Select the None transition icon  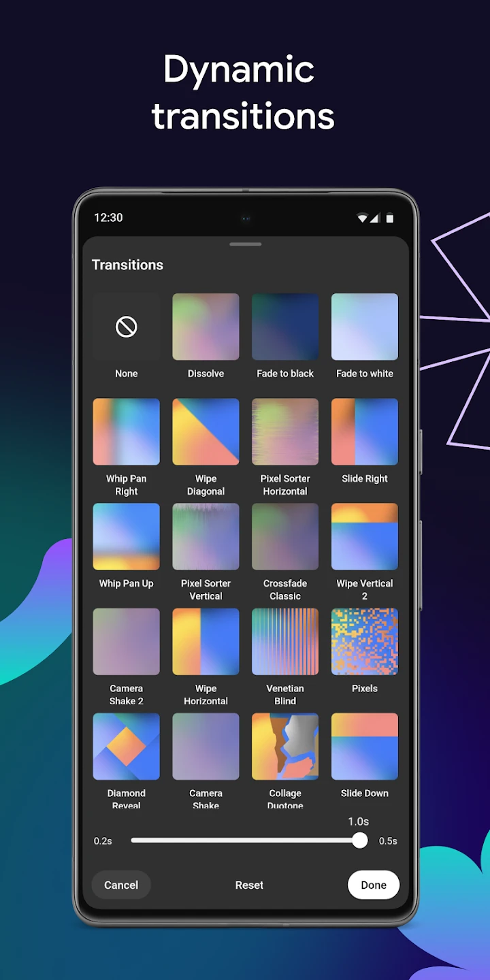[x=127, y=327]
